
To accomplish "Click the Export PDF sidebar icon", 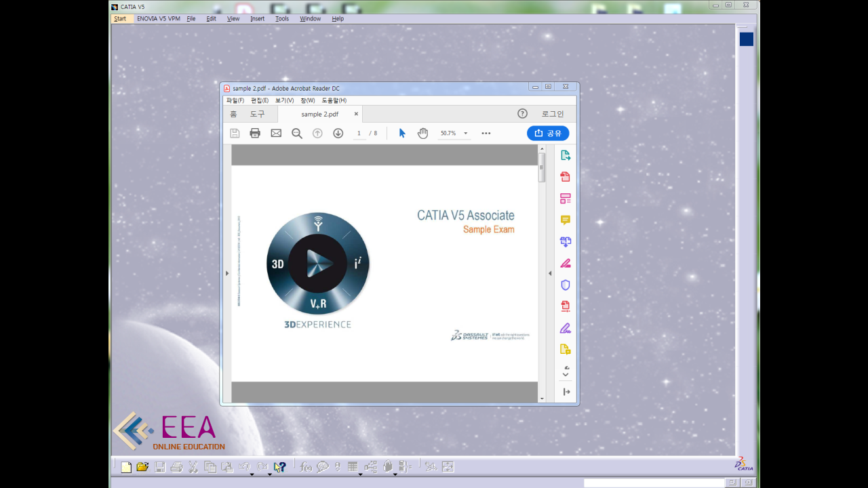I will tap(565, 156).
